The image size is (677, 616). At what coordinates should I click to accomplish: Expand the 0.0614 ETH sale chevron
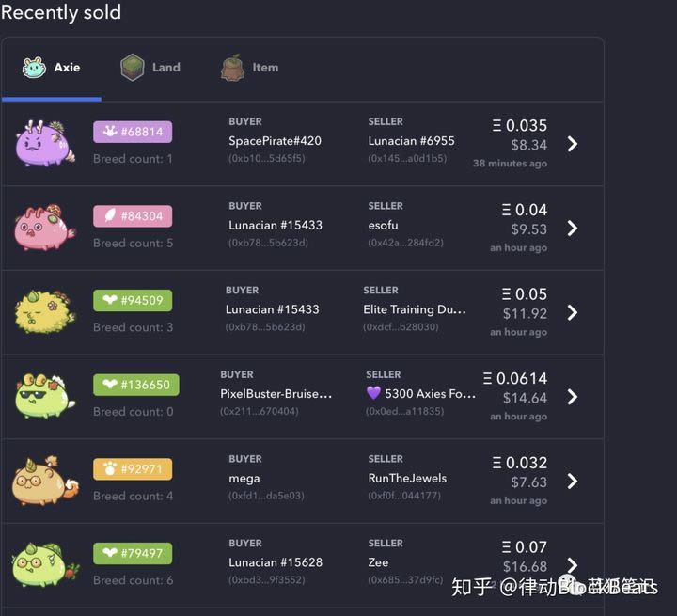[x=573, y=397]
